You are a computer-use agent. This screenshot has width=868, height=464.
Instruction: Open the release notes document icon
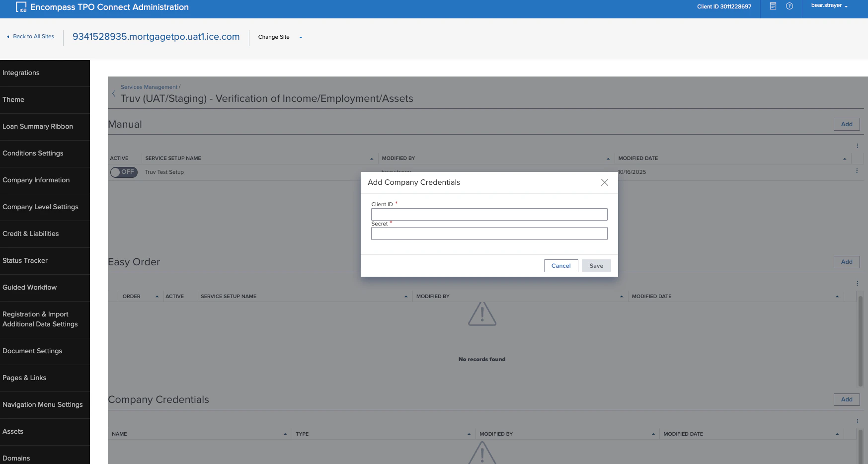(773, 6)
